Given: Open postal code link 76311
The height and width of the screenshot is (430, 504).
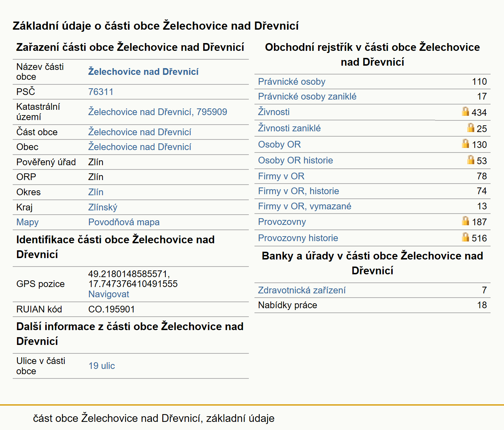Looking at the screenshot, I should [x=101, y=92].
